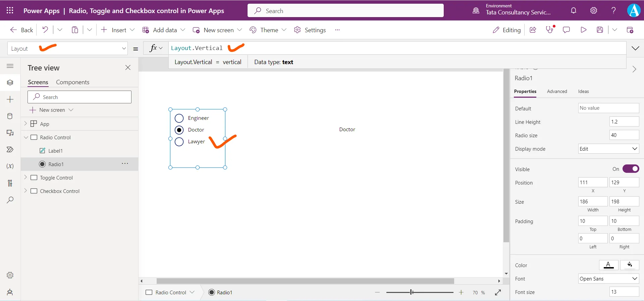
Task: Click the Insert plus icon in sidebar
Action: pyautogui.click(x=10, y=99)
